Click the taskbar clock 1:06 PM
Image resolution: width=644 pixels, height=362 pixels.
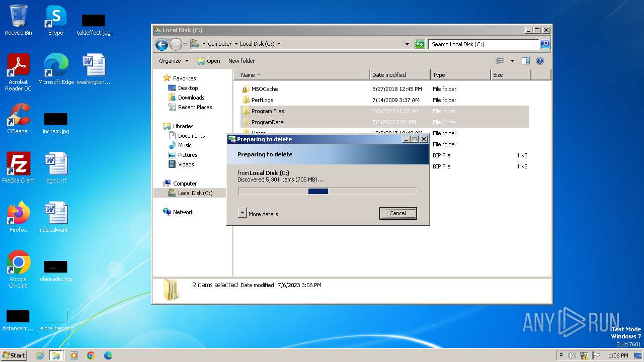point(618,355)
